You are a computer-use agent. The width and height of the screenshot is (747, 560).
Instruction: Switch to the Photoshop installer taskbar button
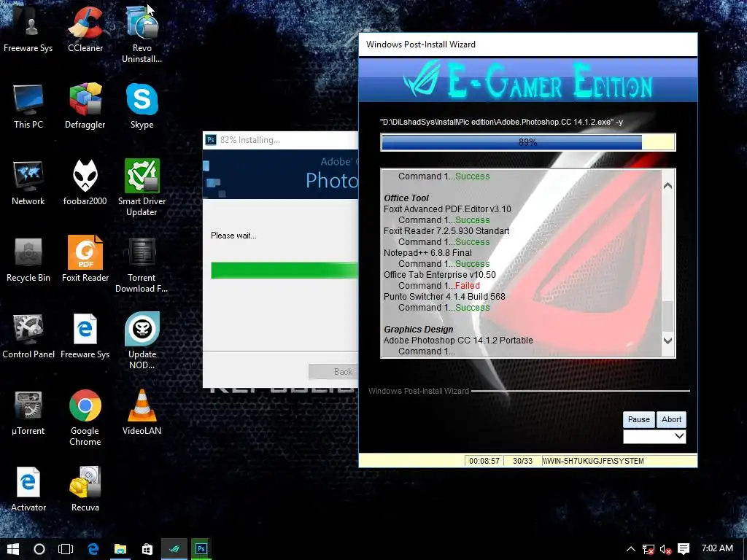click(201, 549)
